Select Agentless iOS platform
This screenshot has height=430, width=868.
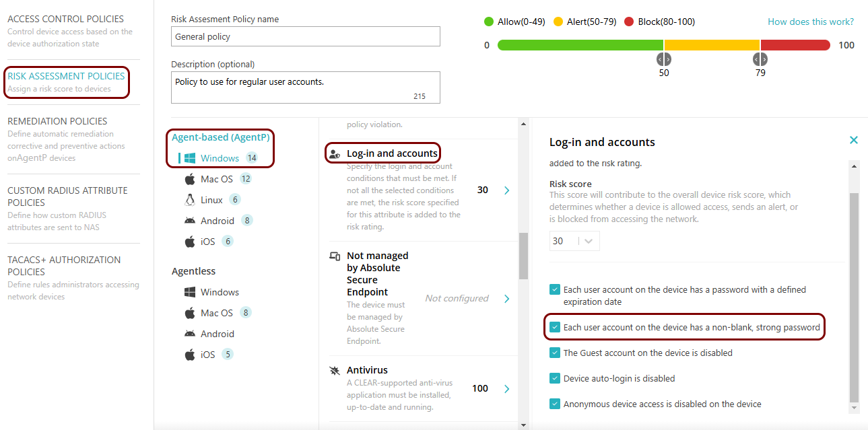pos(207,355)
